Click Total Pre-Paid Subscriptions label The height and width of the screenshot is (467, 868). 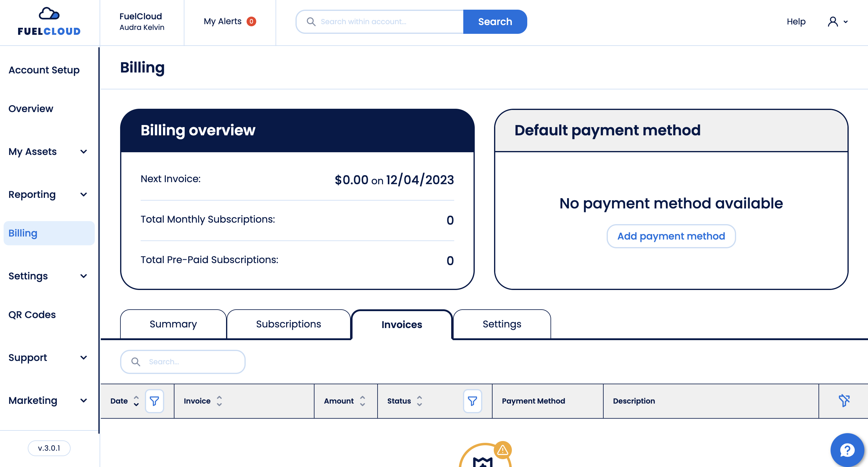pyautogui.click(x=209, y=260)
